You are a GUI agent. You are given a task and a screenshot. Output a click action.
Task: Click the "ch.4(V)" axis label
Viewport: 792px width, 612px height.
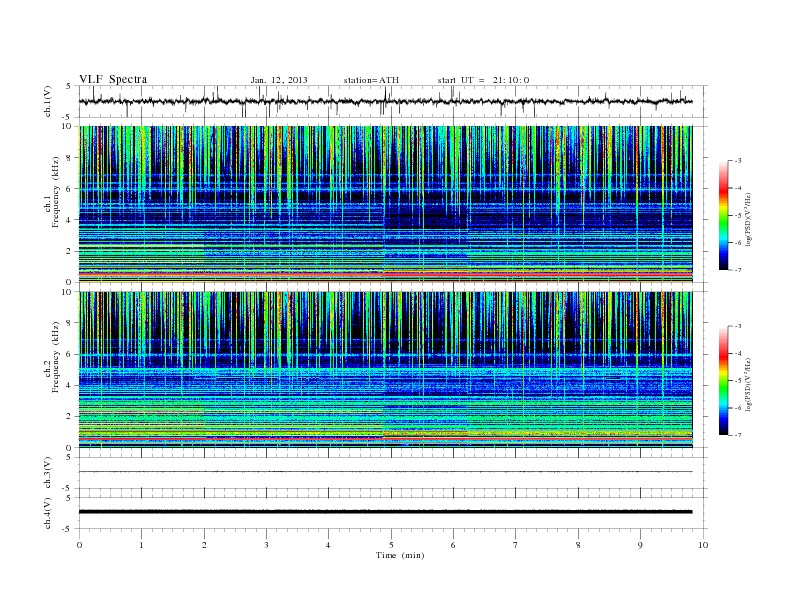point(48,513)
